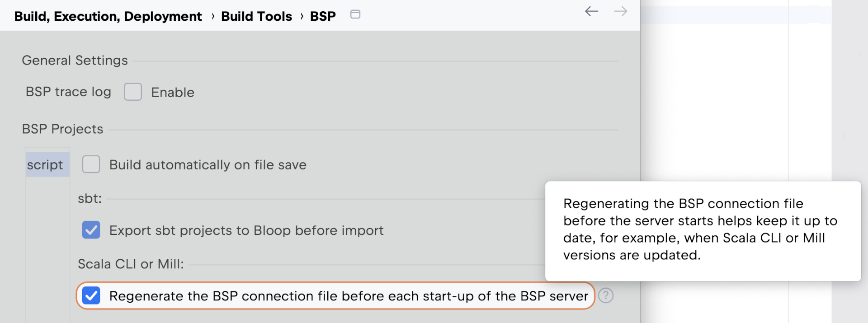Uncheck Export sbt projects to Bloop before import
Screen dimensions: 868x323
click(x=91, y=230)
